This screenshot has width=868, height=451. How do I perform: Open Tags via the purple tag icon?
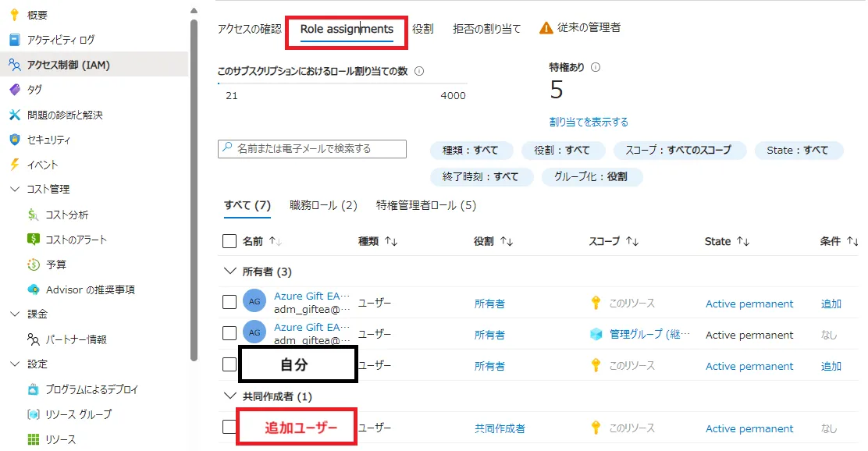pos(14,90)
